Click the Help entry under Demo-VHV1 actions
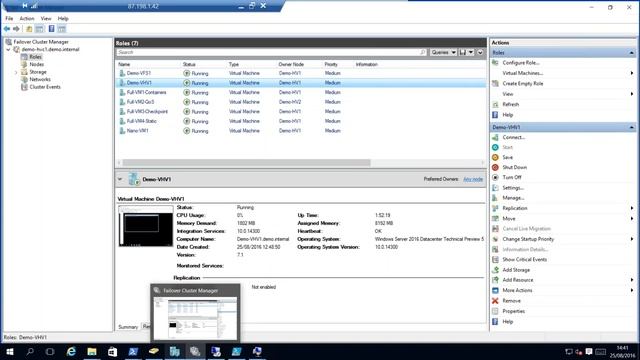The width and height of the screenshot is (640, 360). (508, 322)
